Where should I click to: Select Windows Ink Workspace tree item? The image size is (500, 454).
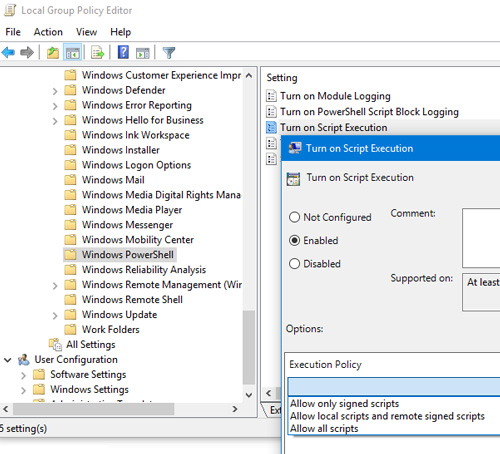[x=136, y=135]
